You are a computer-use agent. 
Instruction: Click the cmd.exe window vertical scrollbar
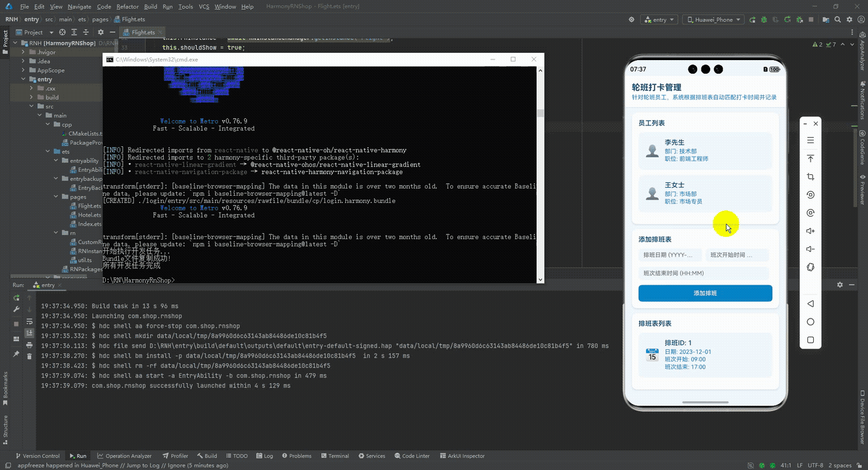tap(540, 174)
